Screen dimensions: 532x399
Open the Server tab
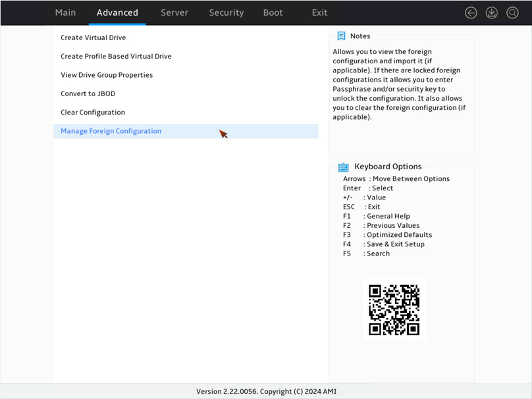(x=174, y=13)
